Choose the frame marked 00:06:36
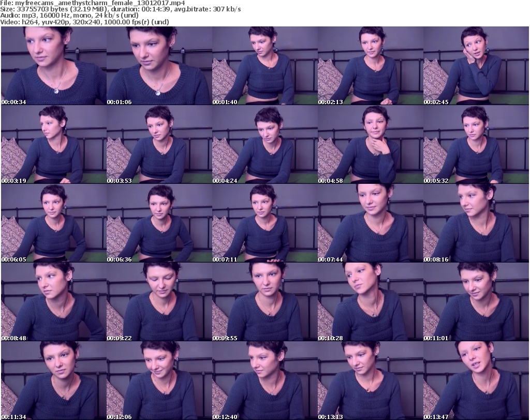Screen dimensions: 530x420 click(x=159, y=223)
